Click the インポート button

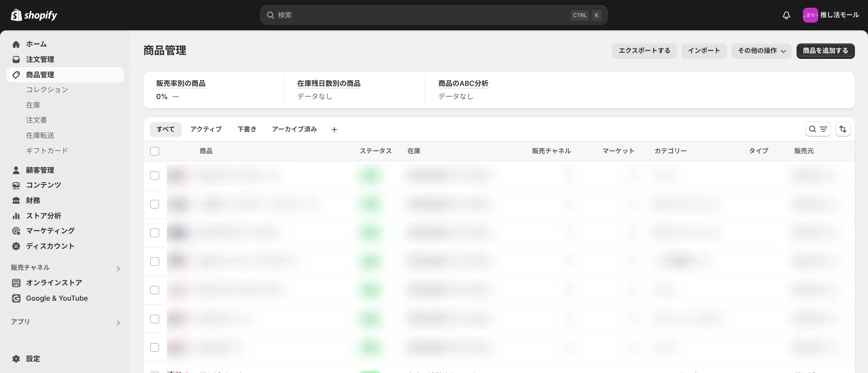(704, 51)
